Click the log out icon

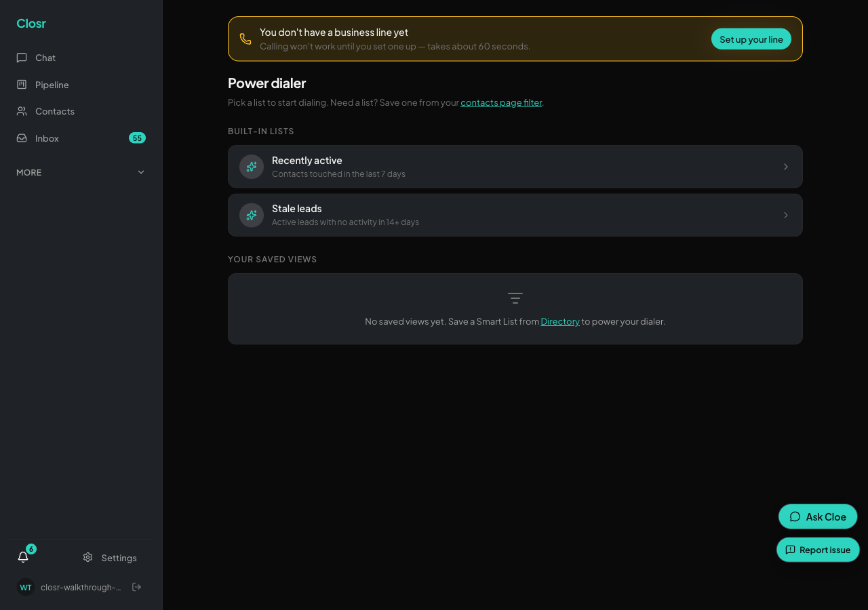tap(136, 587)
